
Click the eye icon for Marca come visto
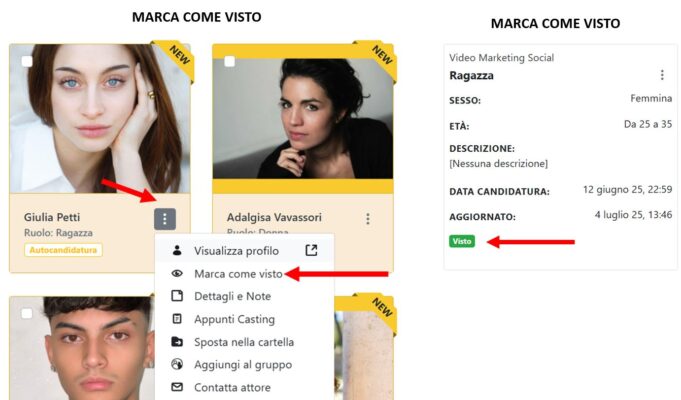pyautogui.click(x=177, y=273)
